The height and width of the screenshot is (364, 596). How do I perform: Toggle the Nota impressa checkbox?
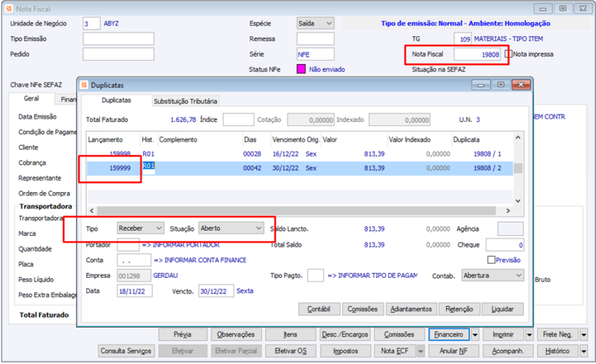[x=508, y=54]
